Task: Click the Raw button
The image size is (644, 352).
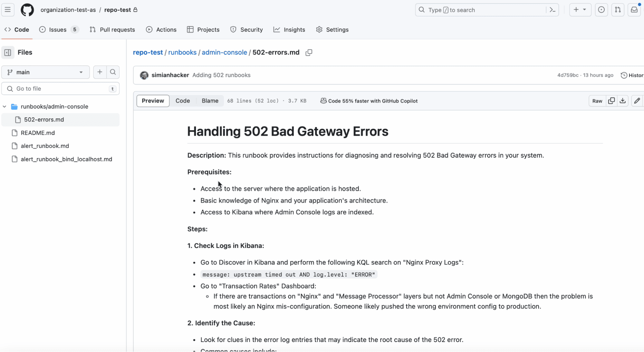Action: [x=597, y=101]
